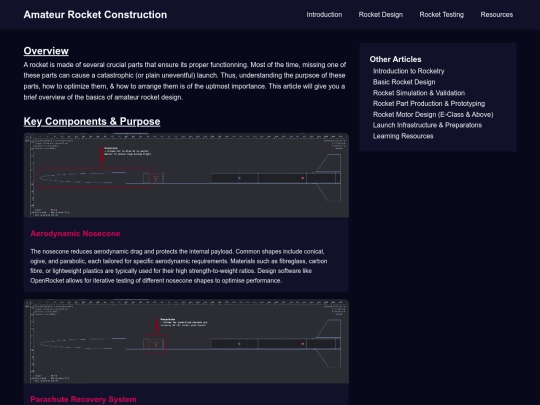Click the Overview heading

tap(46, 51)
